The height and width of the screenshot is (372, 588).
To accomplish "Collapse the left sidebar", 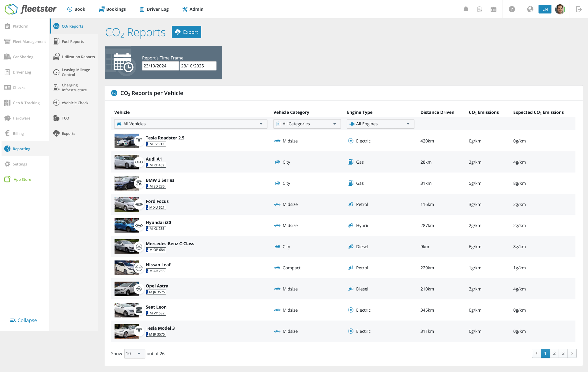I will 24,320.
